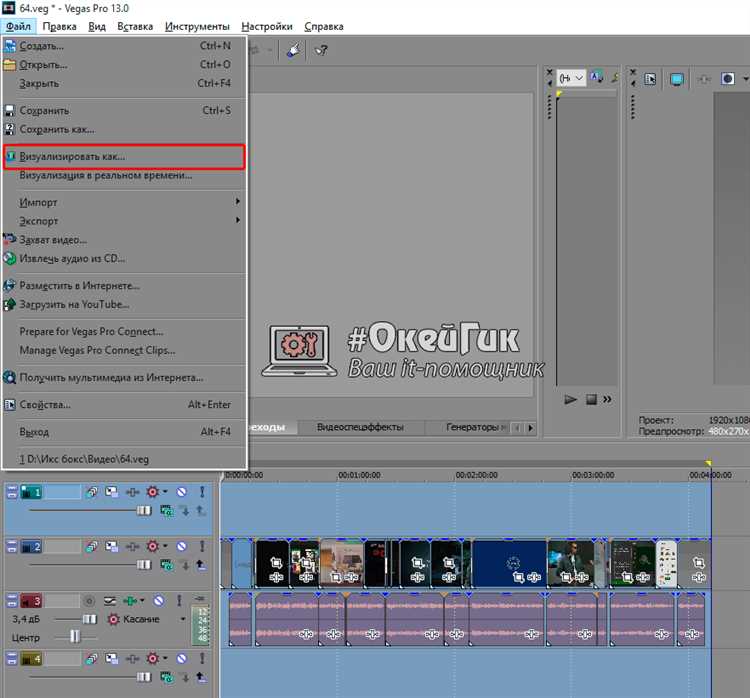Open the Касание automation mode dropdown
750x698 pixels.
tap(183, 619)
